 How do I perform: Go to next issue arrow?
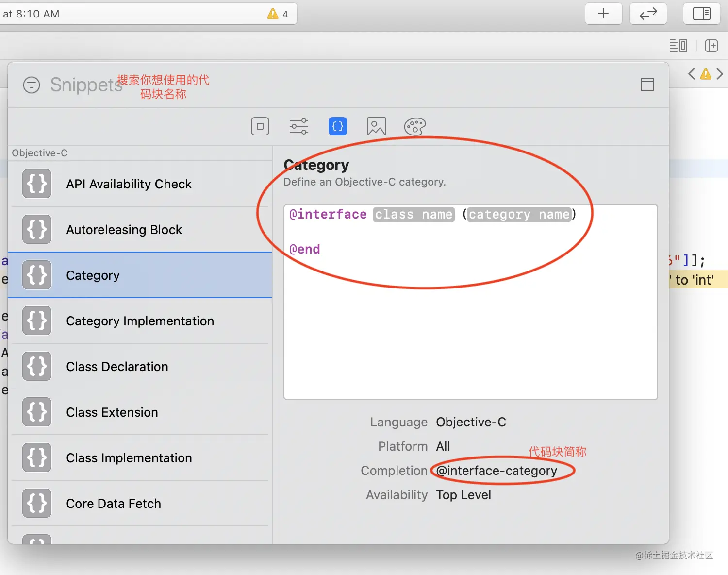tap(720, 74)
